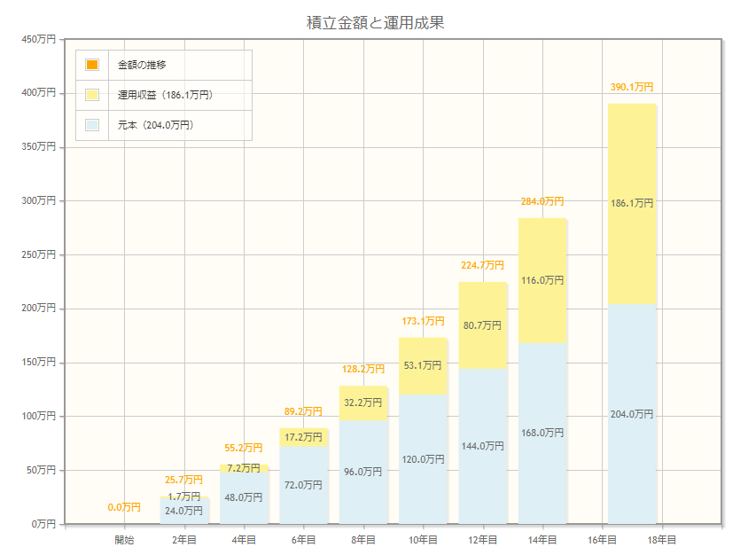Click the 96.0万円 blue segment value
Screen dimensions: 756x555
(363, 472)
